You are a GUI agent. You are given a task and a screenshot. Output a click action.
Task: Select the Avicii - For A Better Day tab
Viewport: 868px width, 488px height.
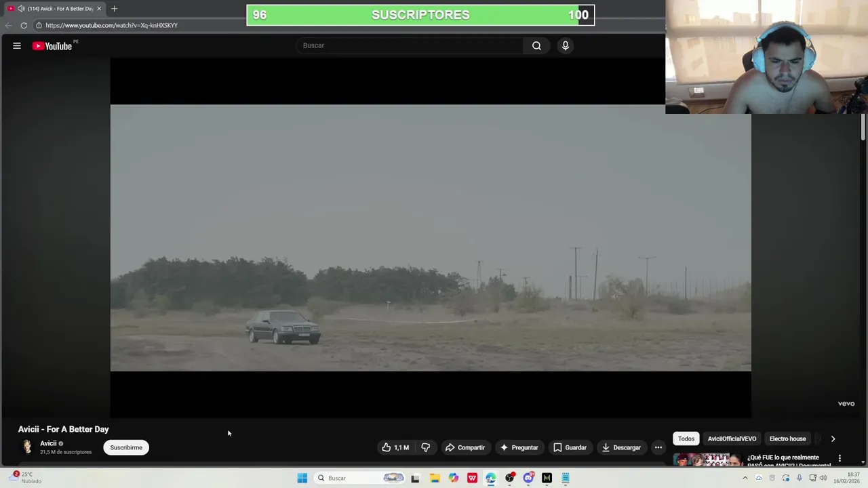pos(54,9)
